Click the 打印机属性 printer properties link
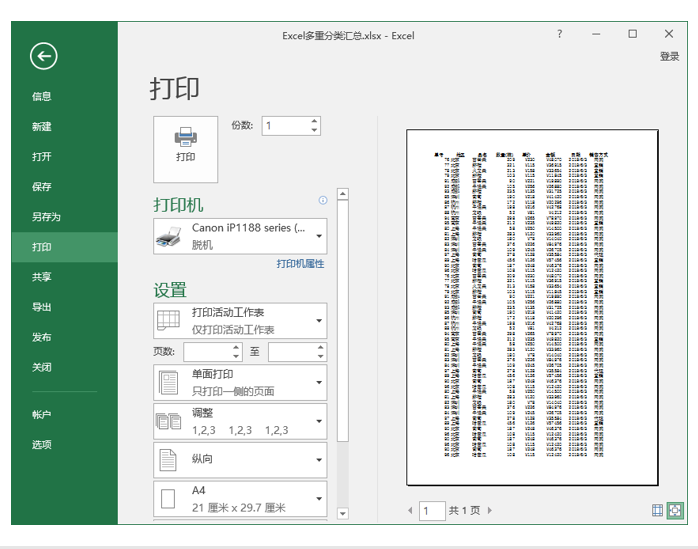 click(x=300, y=264)
